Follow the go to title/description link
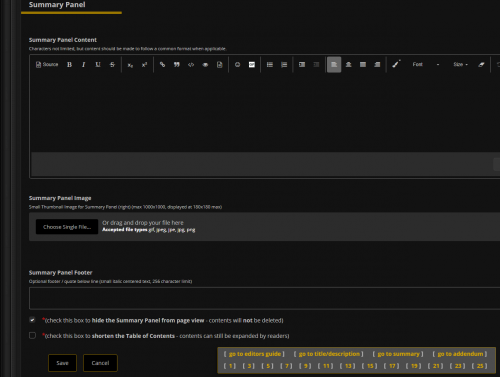 pos(329,354)
